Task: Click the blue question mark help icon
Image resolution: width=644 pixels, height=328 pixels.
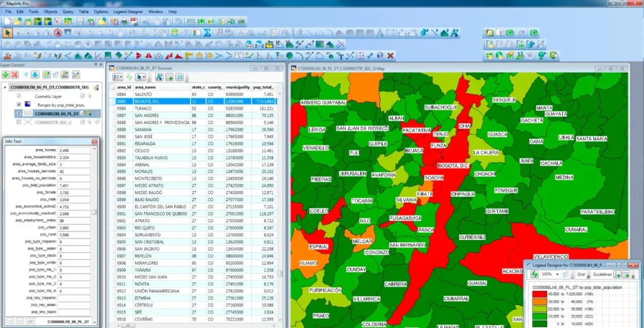Action: coord(380,55)
